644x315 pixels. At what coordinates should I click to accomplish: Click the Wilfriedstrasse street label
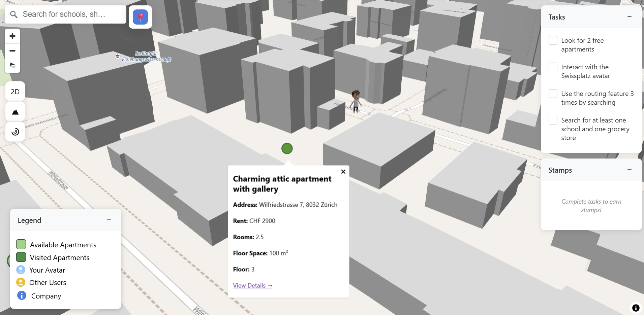coord(58,181)
